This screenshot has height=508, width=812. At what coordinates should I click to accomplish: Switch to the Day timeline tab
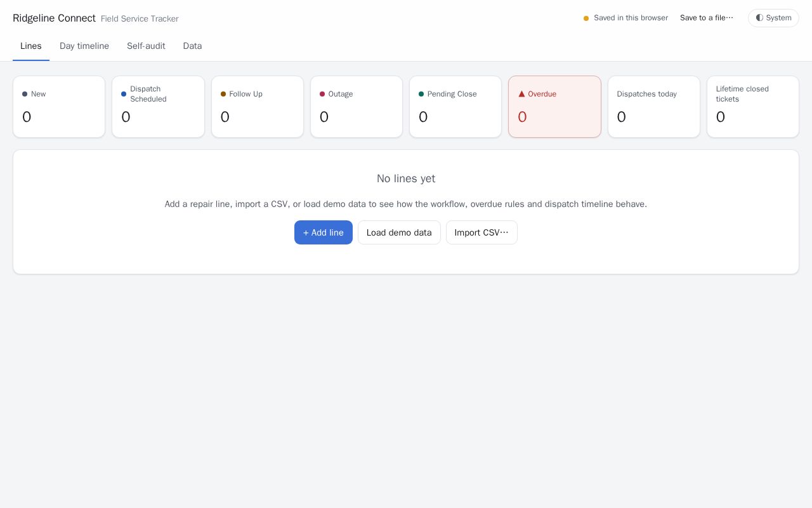coord(84,46)
